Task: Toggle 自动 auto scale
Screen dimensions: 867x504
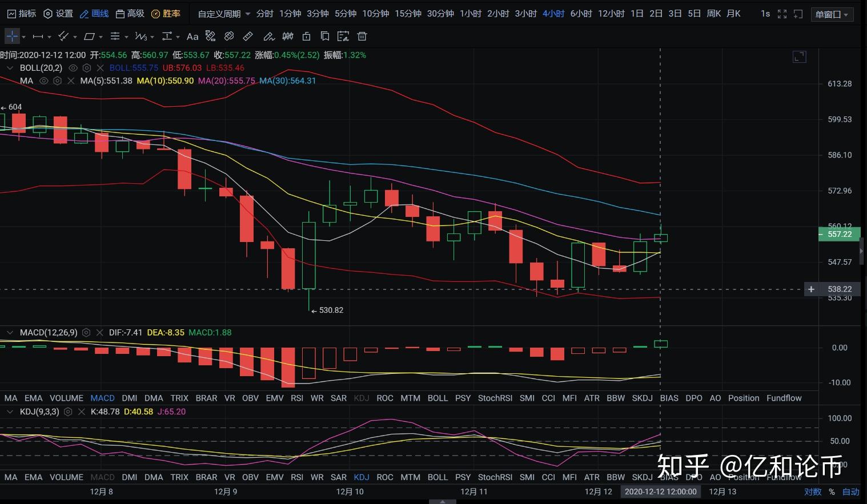Action: [851, 491]
